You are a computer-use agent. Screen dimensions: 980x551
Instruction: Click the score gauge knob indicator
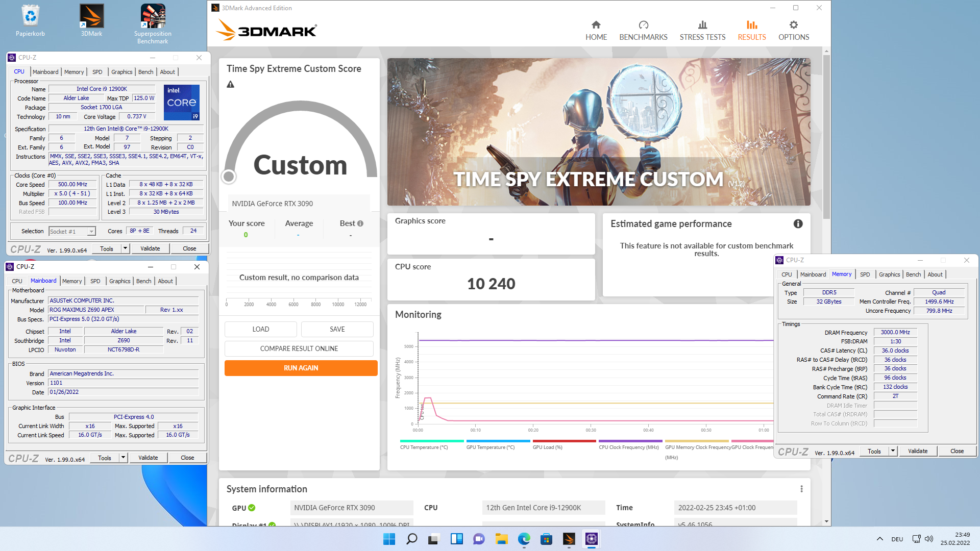click(229, 177)
